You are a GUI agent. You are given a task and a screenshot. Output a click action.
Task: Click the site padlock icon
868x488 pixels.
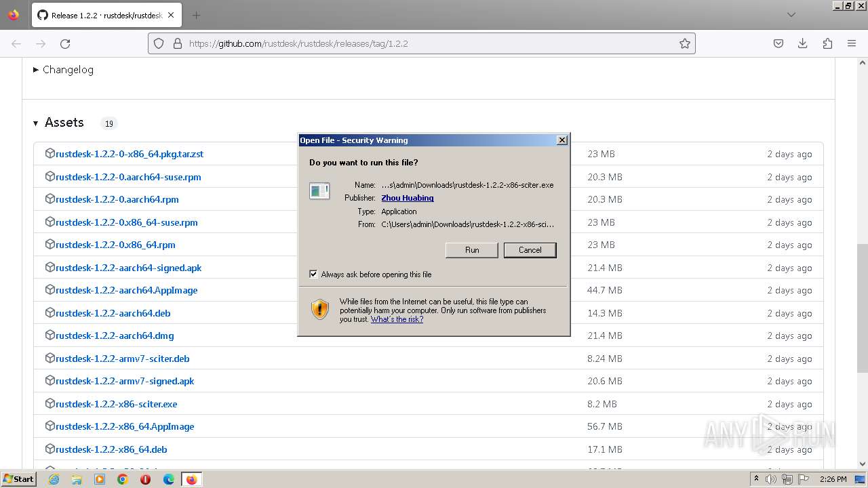178,43
